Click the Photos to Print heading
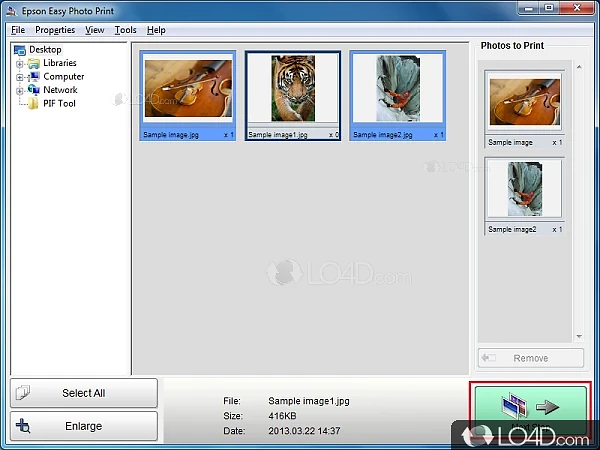The image size is (600, 450). click(x=512, y=46)
